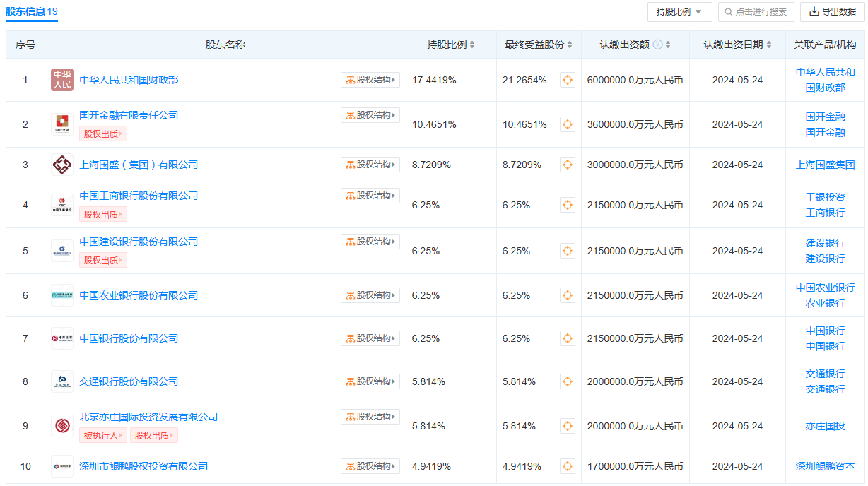Screen dimensions: 868x486
Task: Click 导出数据 export button
Action: point(832,12)
